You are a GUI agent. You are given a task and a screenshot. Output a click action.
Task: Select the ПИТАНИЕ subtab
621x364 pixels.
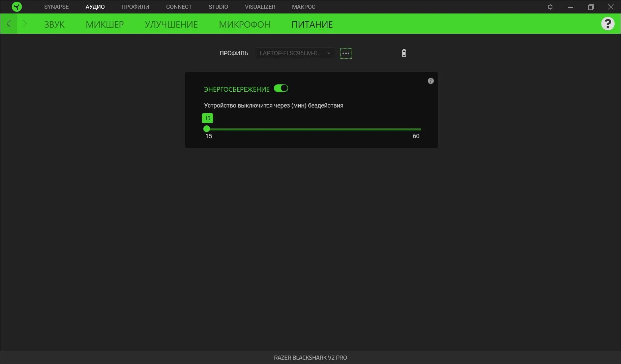312,24
